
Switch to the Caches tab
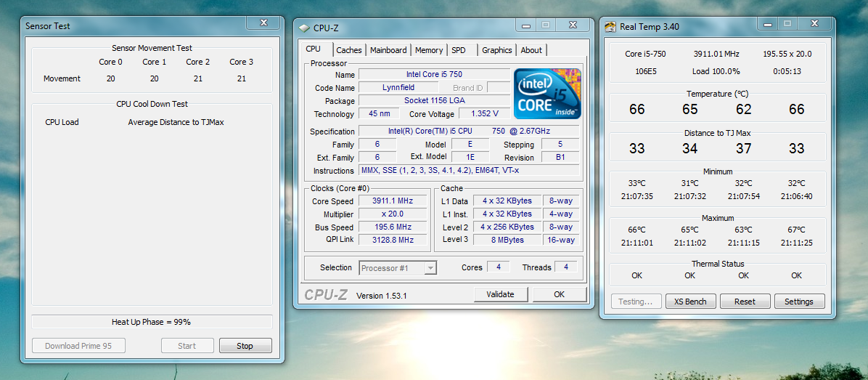coord(349,50)
